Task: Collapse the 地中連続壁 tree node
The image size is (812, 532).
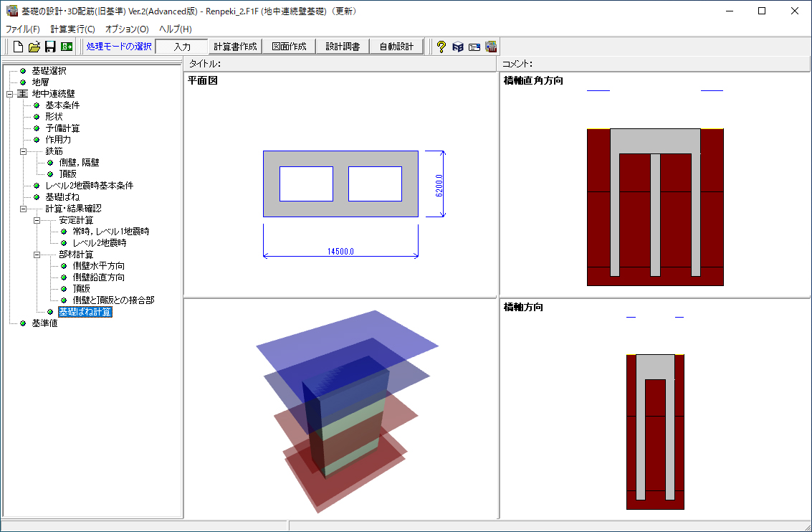Action: [9, 94]
